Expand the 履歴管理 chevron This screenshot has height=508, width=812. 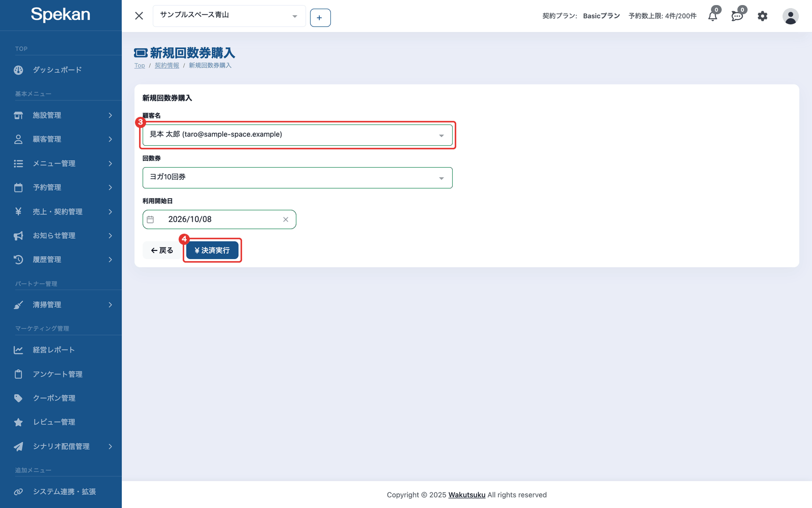pyautogui.click(x=110, y=260)
